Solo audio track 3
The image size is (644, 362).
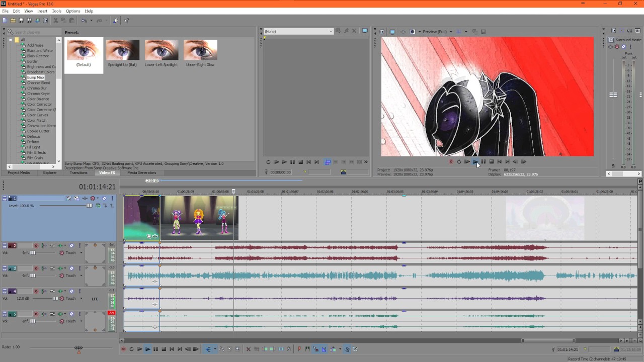[79, 268]
